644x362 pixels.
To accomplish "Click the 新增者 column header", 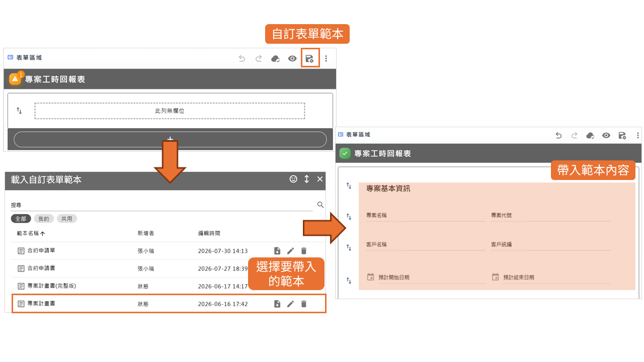I will (146, 233).
